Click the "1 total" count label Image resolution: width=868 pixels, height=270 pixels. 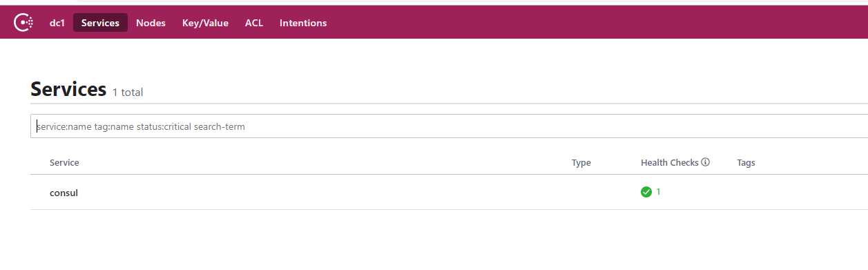point(128,92)
